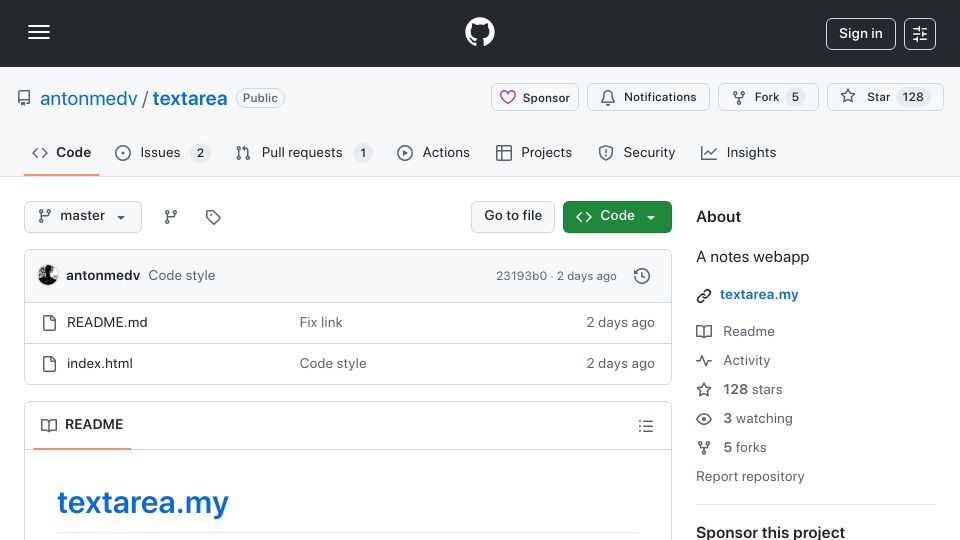View 128 stars link
The width and height of the screenshot is (960, 540).
tap(740, 389)
